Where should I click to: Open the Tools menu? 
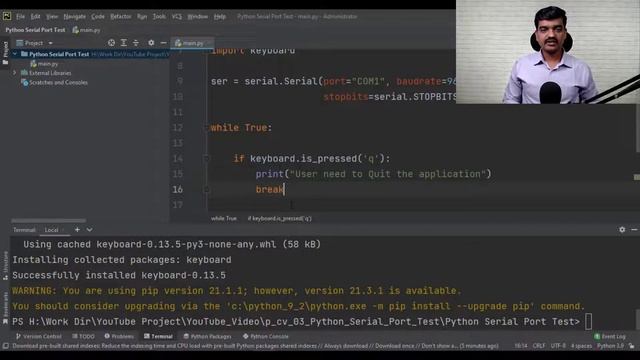click(159, 17)
